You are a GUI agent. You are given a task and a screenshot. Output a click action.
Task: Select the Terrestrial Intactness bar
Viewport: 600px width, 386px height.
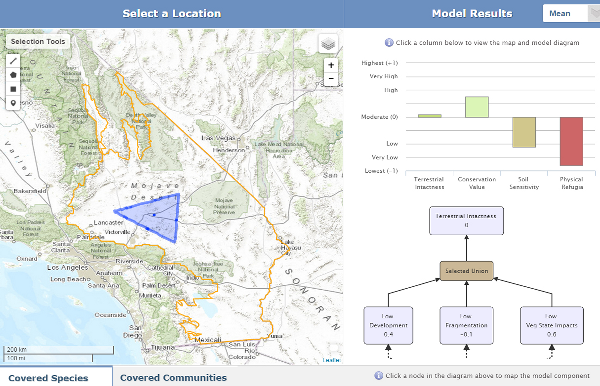click(x=429, y=116)
